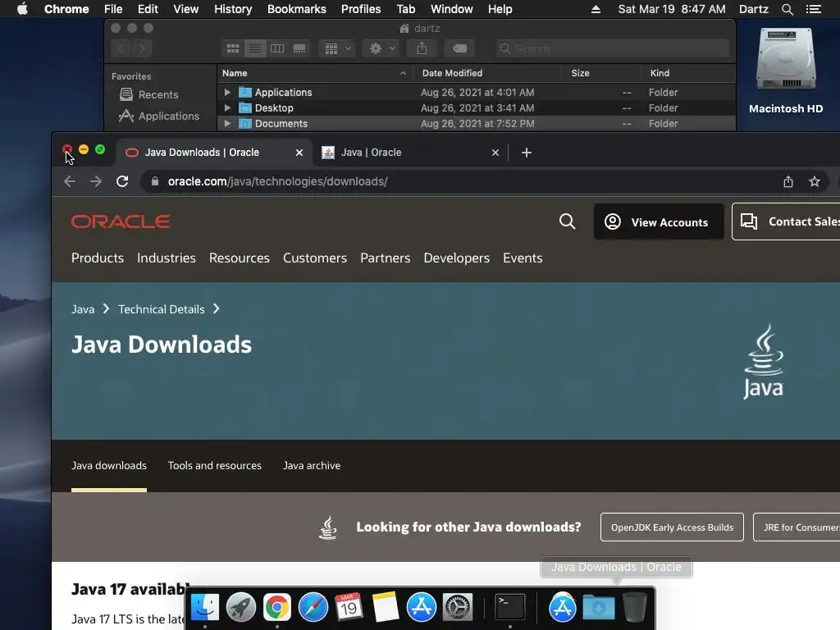The height and width of the screenshot is (630, 840).
Task: Sort Finder list by Size column
Action: (601, 73)
